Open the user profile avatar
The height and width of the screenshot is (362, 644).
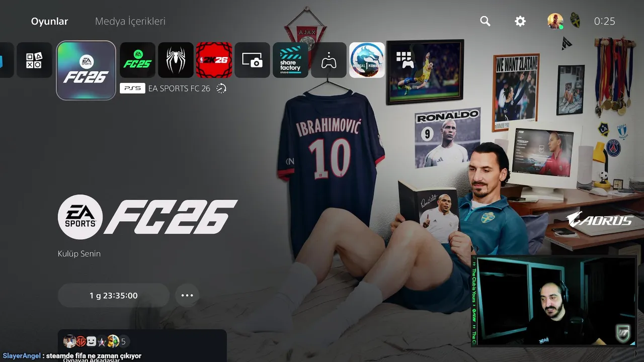point(555,21)
